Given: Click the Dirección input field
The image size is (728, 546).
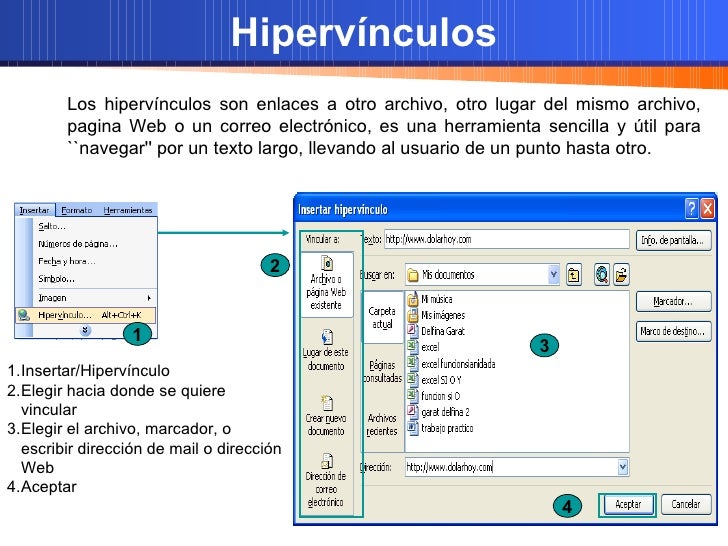Looking at the screenshot, I should pos(511,467).
